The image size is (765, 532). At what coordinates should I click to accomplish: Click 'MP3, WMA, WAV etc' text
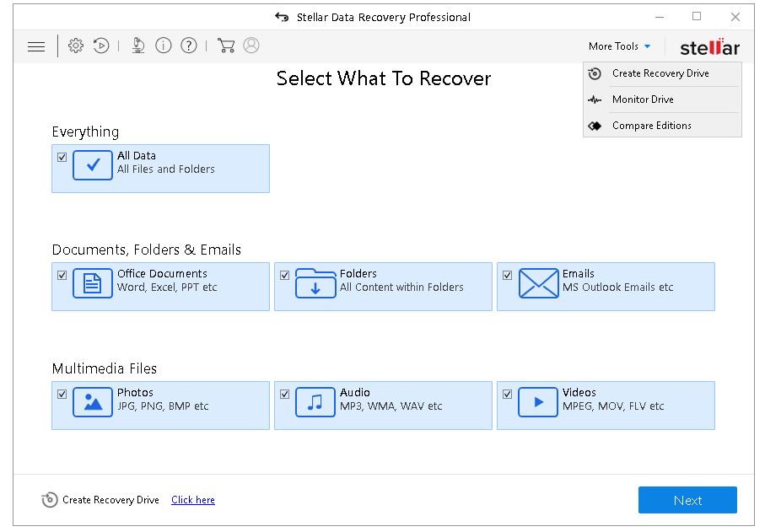[391, 406]
